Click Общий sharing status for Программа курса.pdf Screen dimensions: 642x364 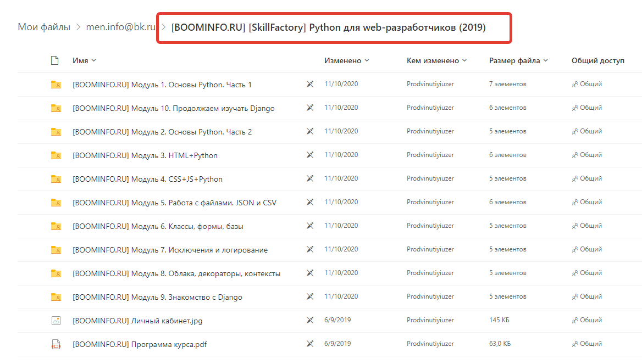[586, 344]
